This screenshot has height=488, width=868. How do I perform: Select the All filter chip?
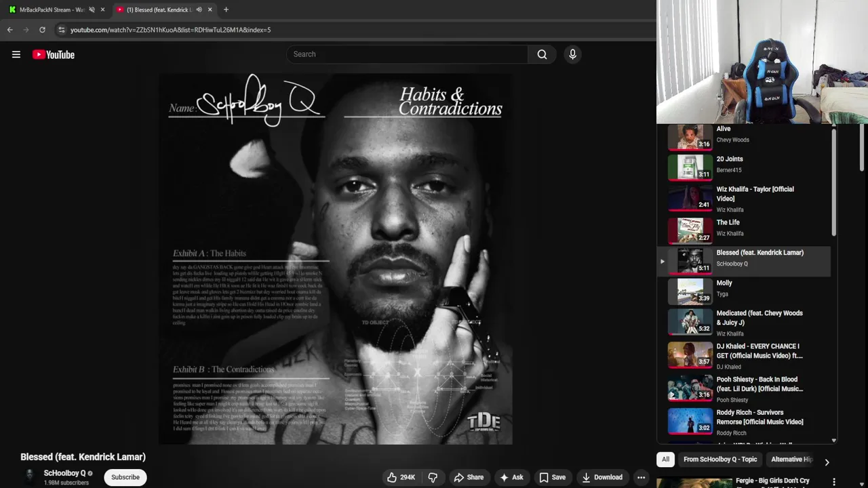(x=665, y=459)
